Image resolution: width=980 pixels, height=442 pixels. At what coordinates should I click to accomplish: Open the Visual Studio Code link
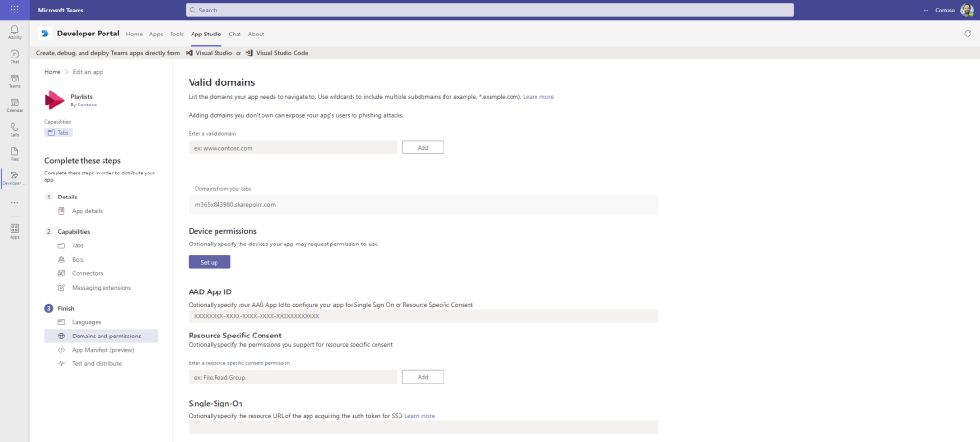pyautogui.click(x=280, y=53)
